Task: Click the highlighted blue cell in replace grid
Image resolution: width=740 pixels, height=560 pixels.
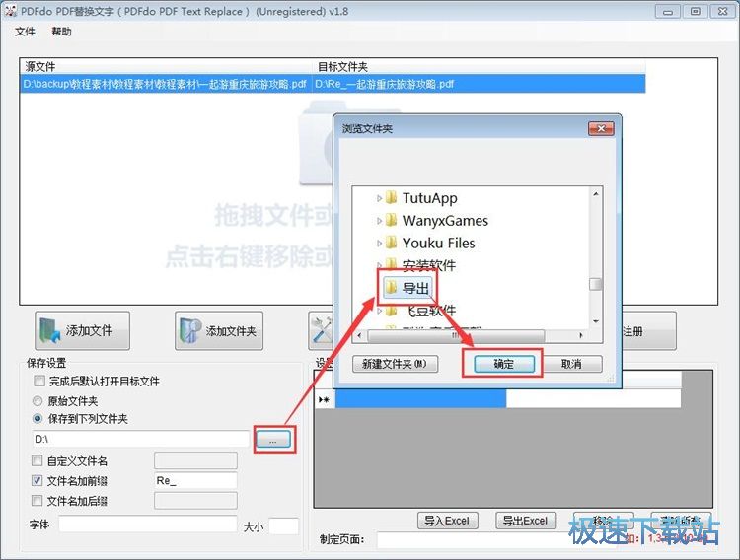Action: (x=421, y=398)
